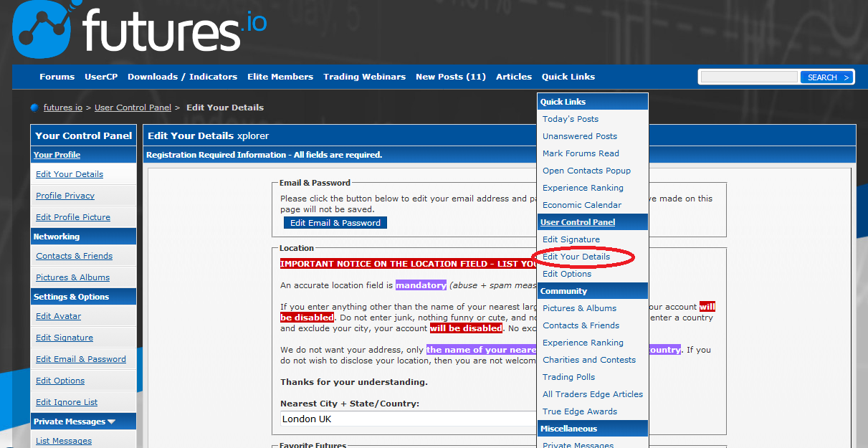Screen dimensions: 868x448
Task: Open the Forums menu
Action: point(57,77)
